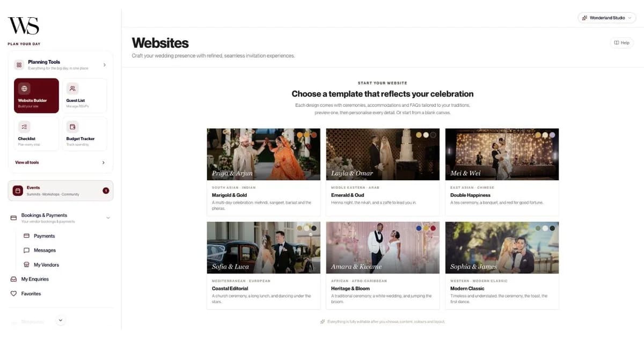Click the "MIDDLE EASTERN · ARAB" label
Image resolution: width=644 pixels, height=338 pixels.
click(355, 188)
